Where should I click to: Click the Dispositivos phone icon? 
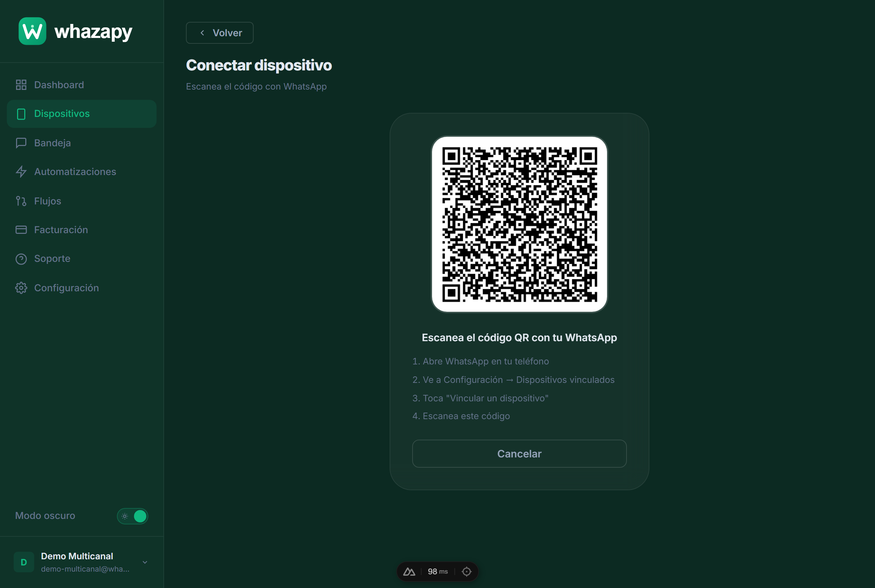(x=21, y=114)
